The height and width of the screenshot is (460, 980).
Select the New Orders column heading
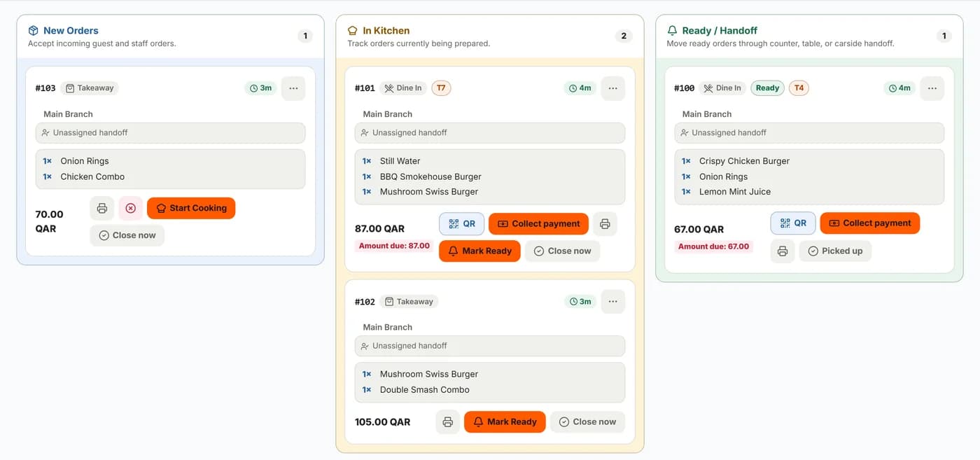71,31
